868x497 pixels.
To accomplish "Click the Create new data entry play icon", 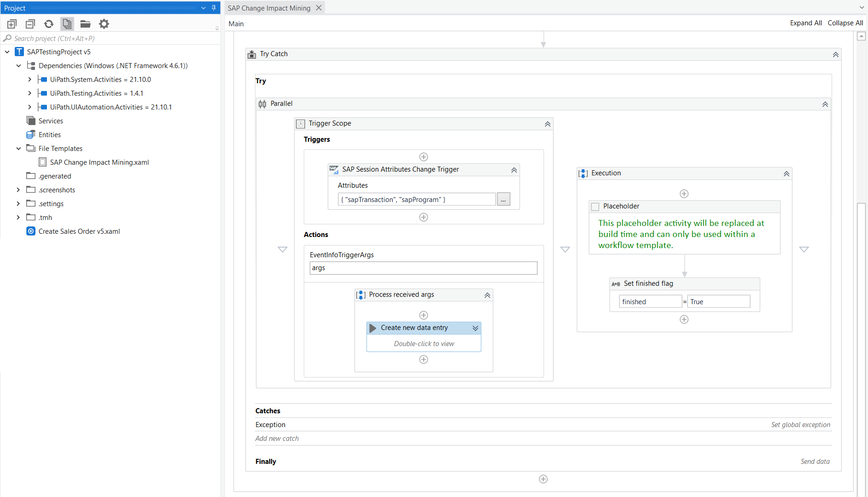I will pos(373,328).
